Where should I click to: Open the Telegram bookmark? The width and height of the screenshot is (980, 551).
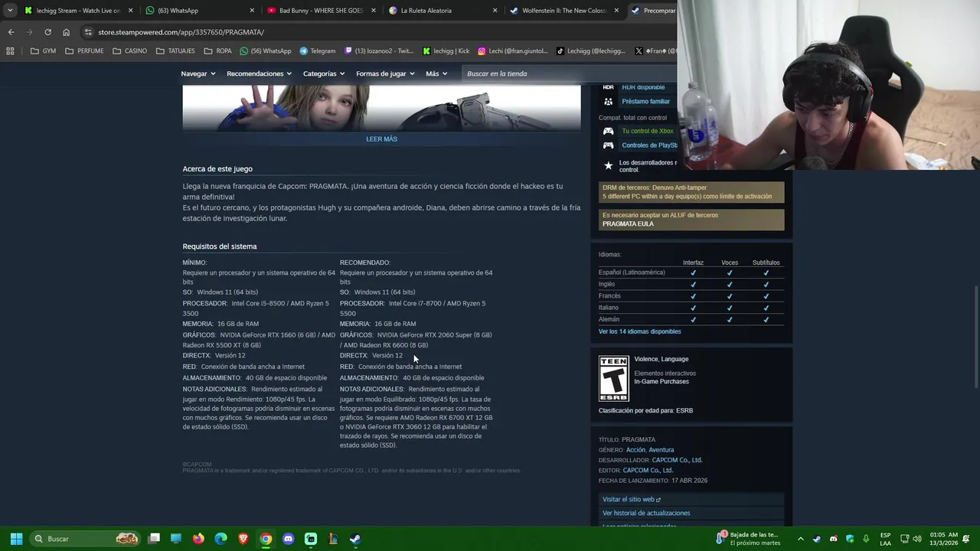tap(317, 51)
